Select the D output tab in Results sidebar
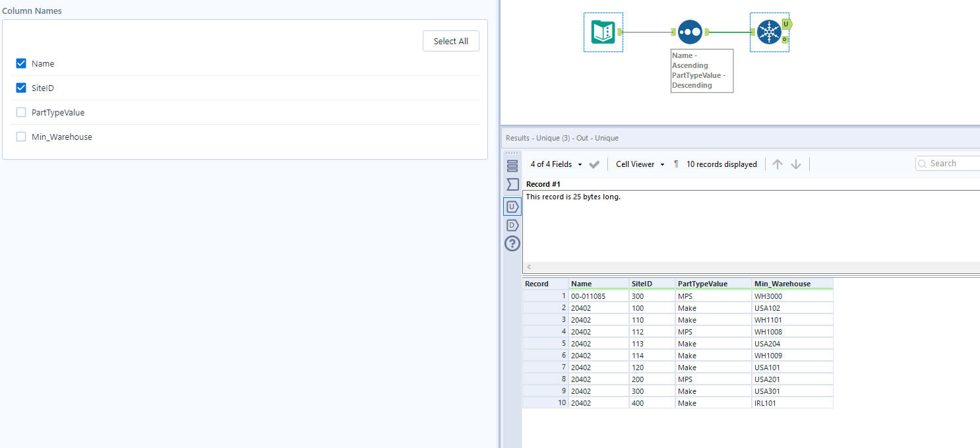The image size is (980, 448). click(512, 224)
